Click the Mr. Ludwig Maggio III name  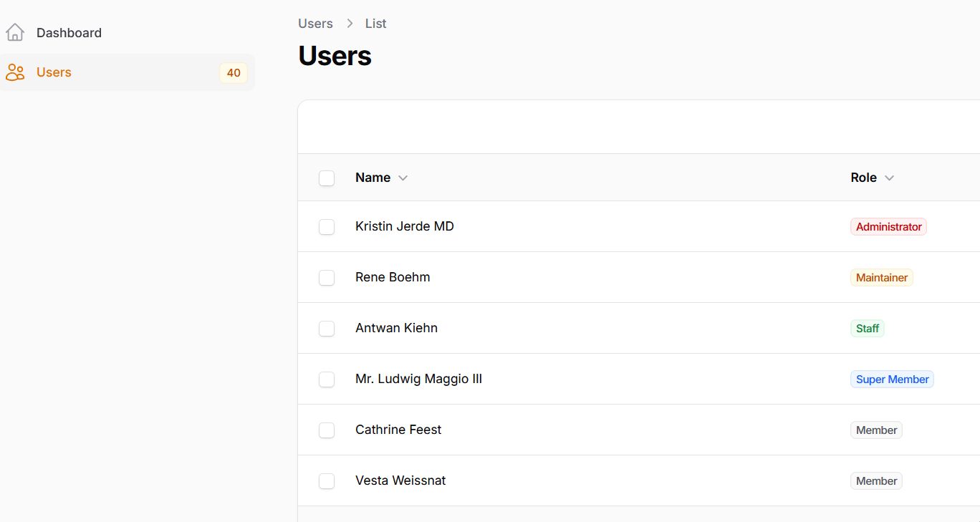[x=418, y=379]
